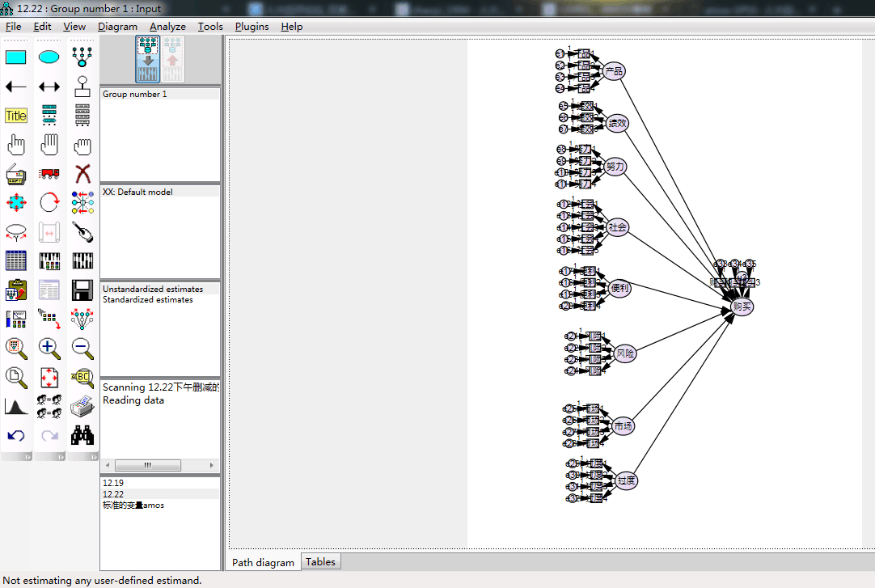Click the zoom in magnifier icon
The width and height of the screenshot is (875, 588).
pos(49,348)
